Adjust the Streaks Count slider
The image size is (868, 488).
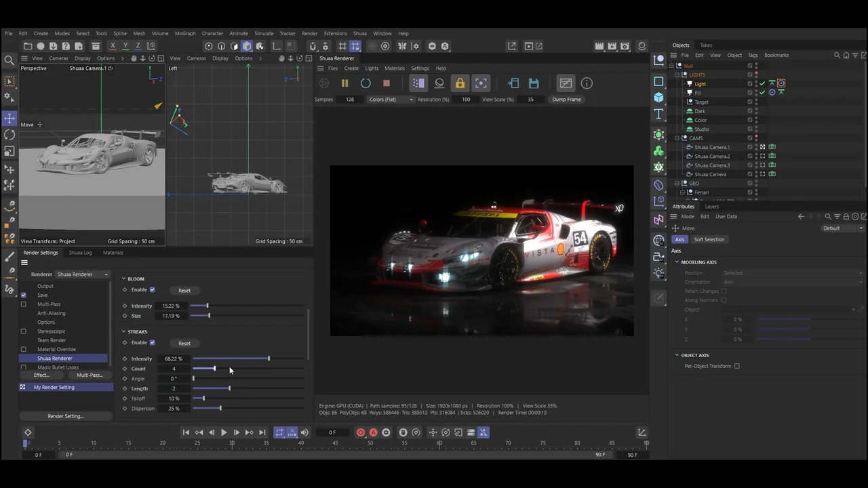pos(248,369)
